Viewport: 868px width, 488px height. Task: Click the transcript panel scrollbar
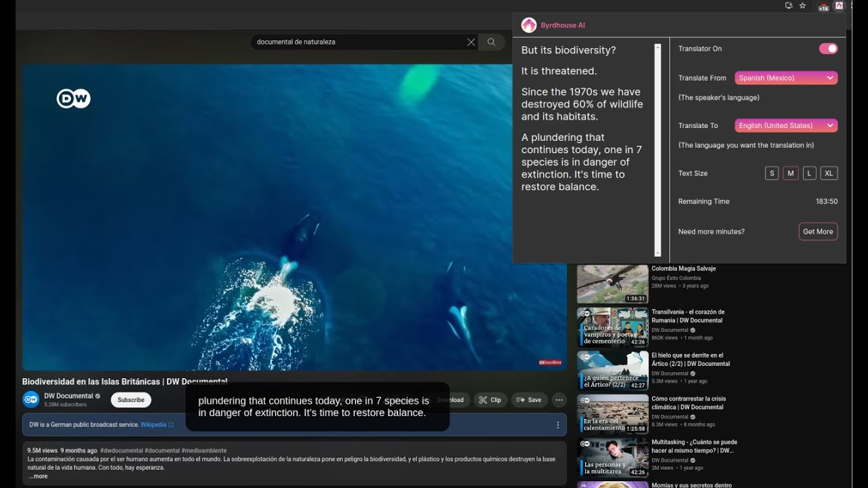[x=657, y=150]
